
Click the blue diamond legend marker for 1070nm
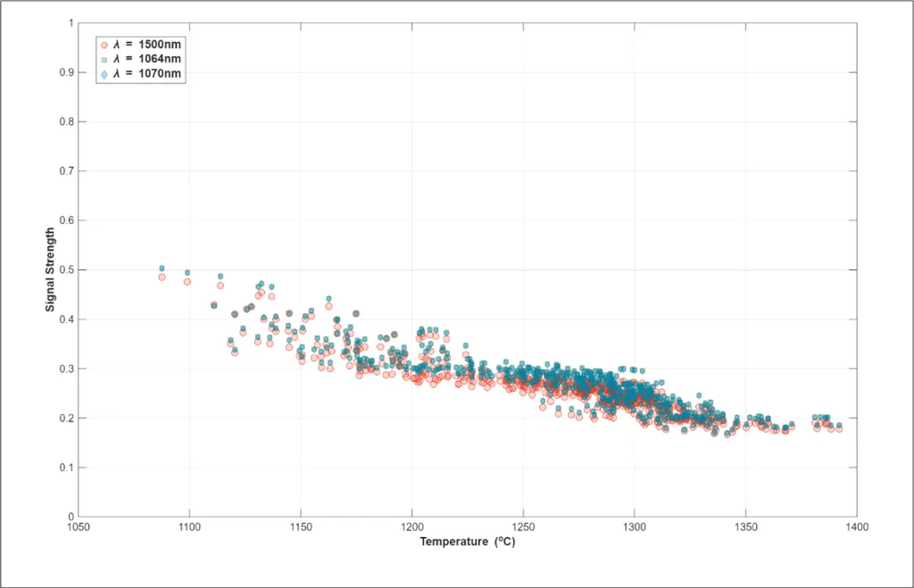[104, 75]
